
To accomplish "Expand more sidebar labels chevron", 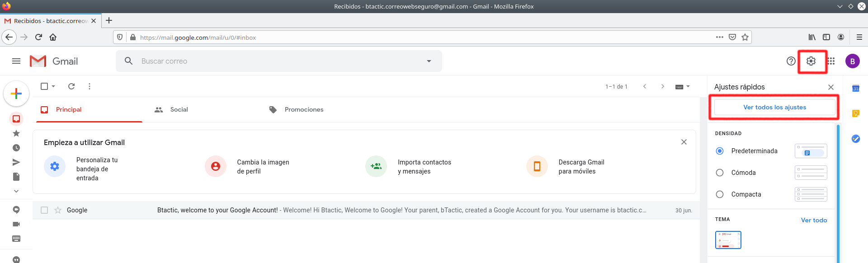I will click(x=16, y=191).
